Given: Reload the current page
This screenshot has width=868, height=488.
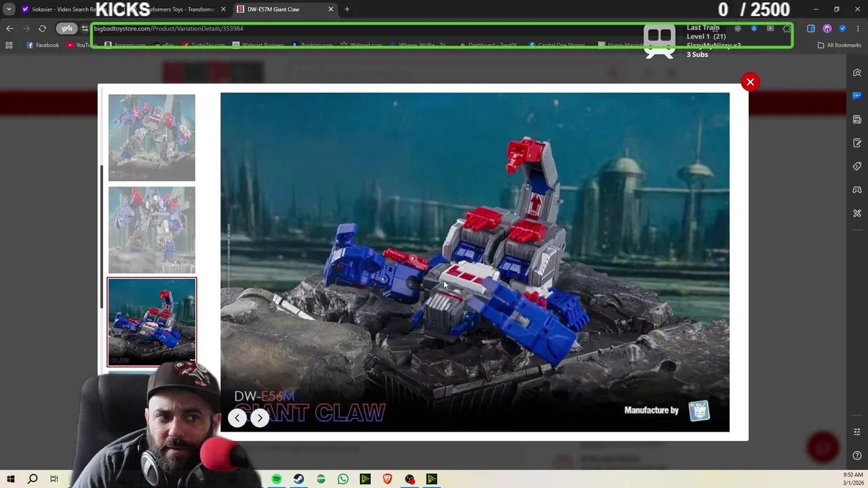Looking at the screenshot, I should click(x=42, y=28).
